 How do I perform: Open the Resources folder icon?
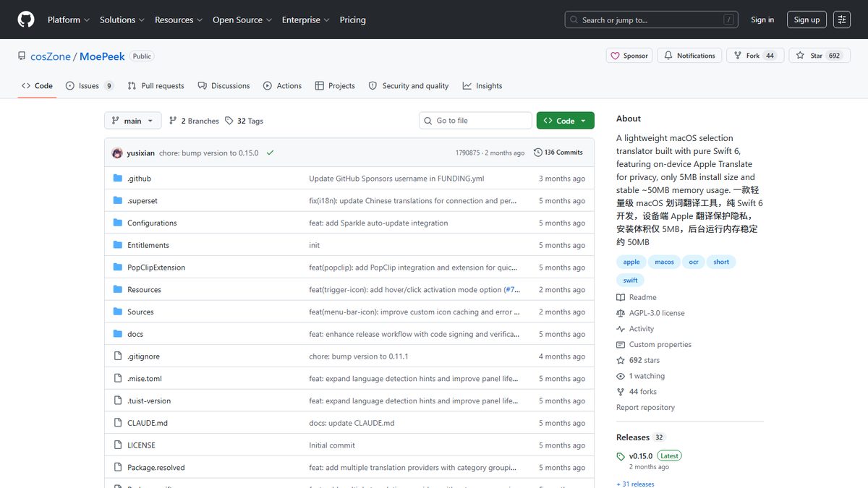pyautogui.click(x=118, y=289)
